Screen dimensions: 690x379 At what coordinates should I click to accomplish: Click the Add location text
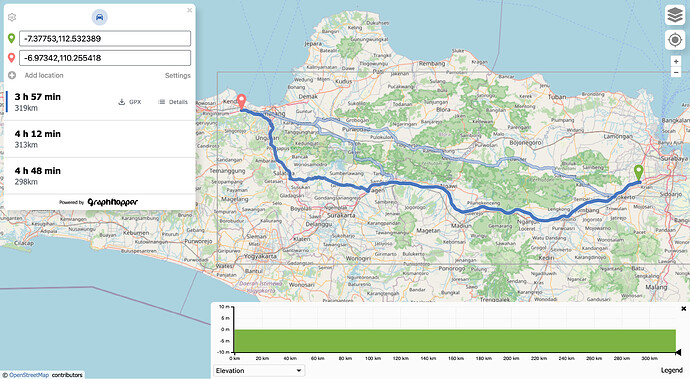pyautogui.click(x=44, y=75)
